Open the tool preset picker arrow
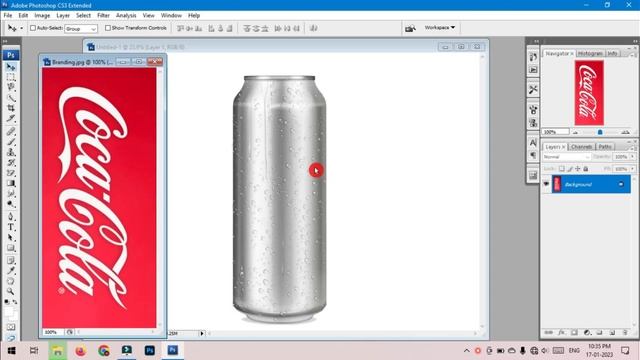Viewport: 640px width, 360px height. (22, 28)
